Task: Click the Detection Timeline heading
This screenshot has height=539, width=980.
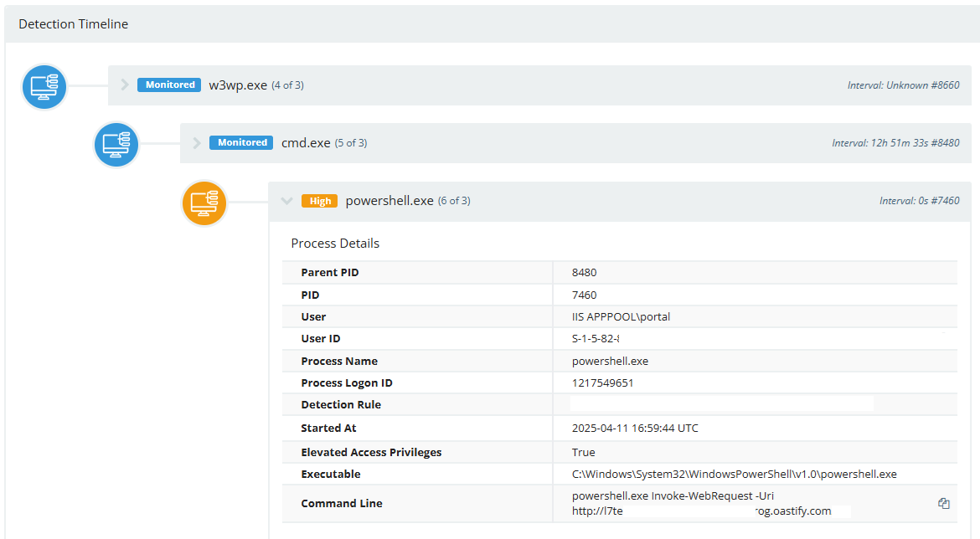Action: tap(73, 23)
